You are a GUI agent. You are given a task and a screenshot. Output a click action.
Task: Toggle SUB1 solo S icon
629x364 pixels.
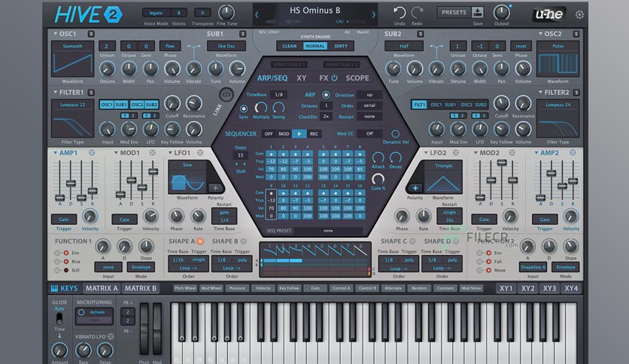(243, 34)
